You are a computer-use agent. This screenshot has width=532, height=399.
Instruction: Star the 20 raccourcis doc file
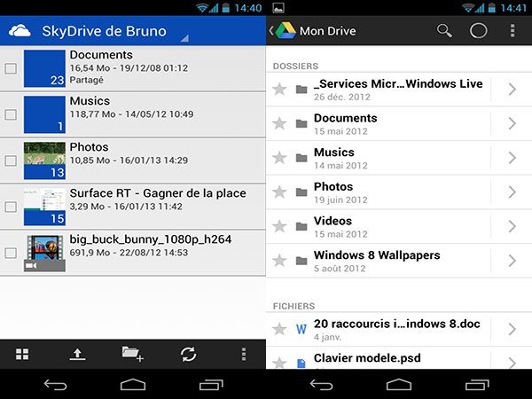[279, 329]
